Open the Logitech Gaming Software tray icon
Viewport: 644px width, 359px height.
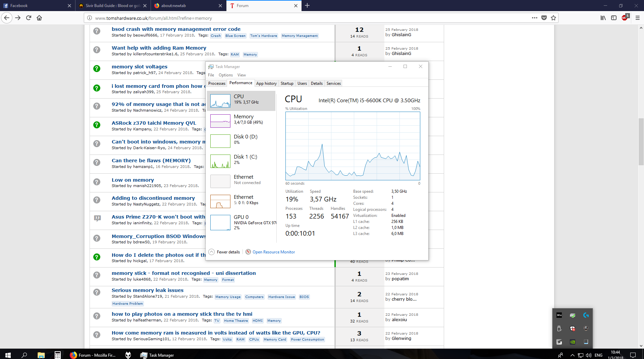coord(586,315)
